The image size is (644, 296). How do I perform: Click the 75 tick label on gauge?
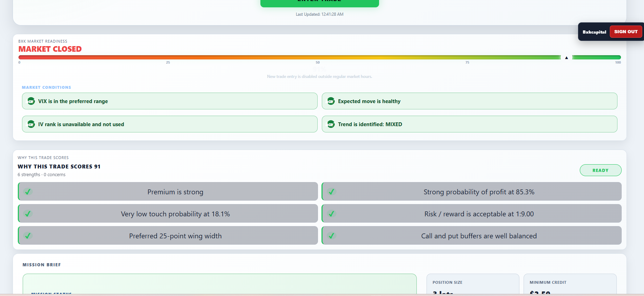pos(467,63)
